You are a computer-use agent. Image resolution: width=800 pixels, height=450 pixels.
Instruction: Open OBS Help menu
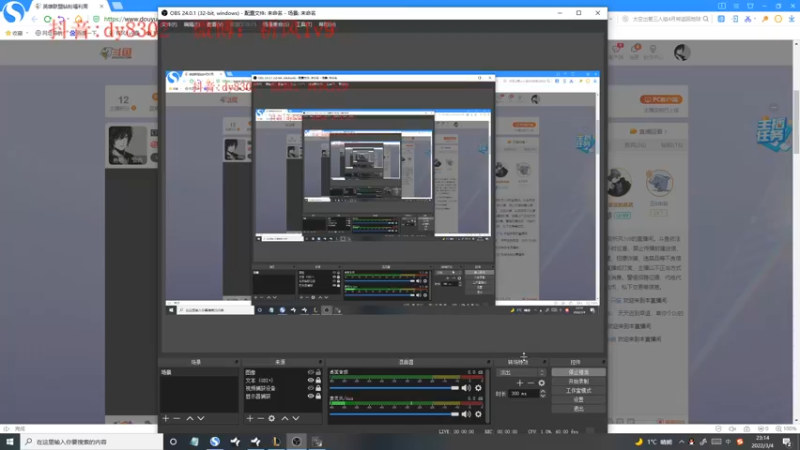327,24
